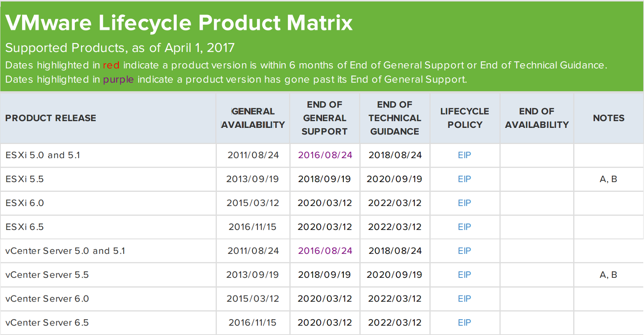
Task: Select the End of Availability column header
Action: [x=537, y=118]
